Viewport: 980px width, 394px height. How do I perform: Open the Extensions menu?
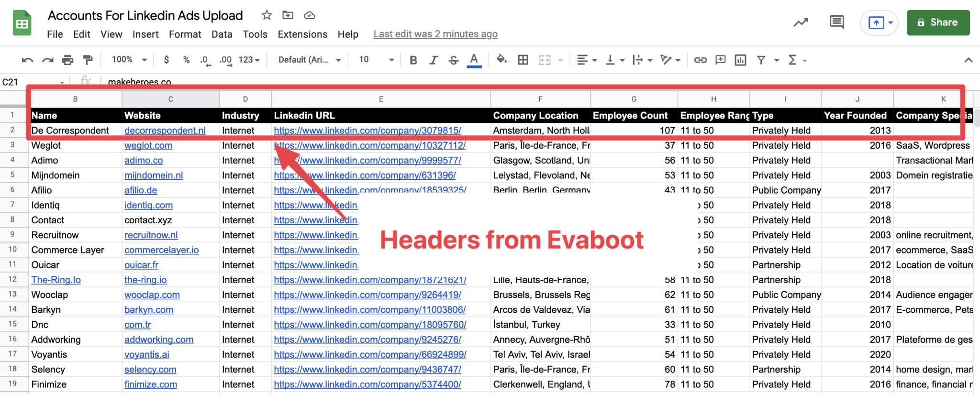(x=302, y=34)
